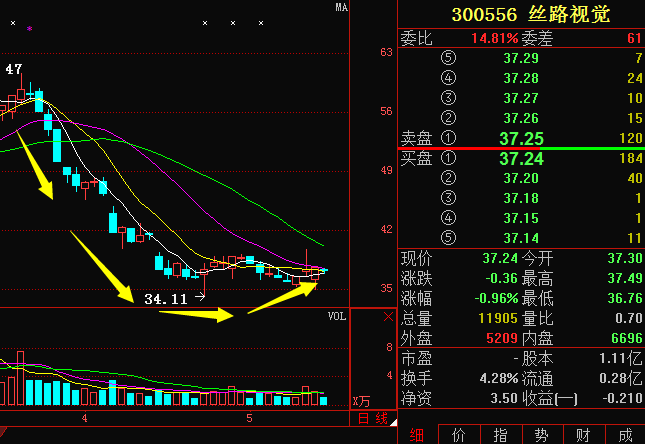Select stock title 300556 丝路视觉

click(x=531, y=15)
